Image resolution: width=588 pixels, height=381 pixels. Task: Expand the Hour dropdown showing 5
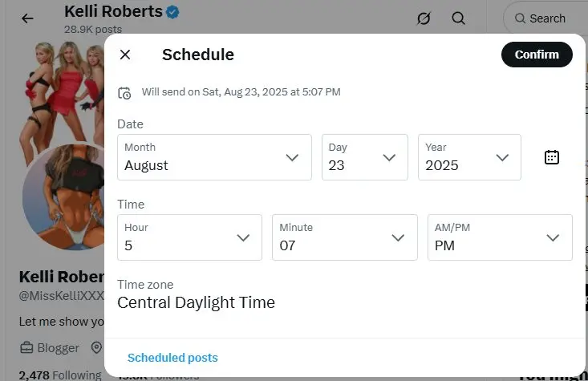pos(189,237)
